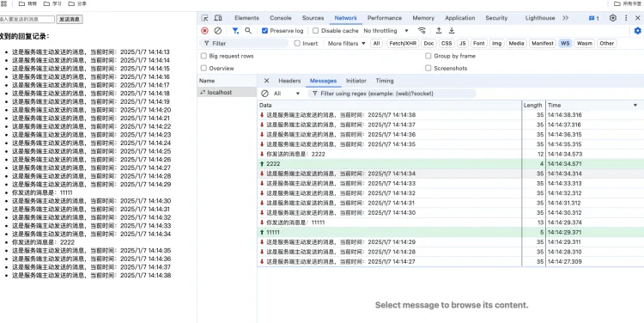The width and height of the screenshot is (644, 323).
Task: Open the All messages type dropdown
Action: tap(287, 94)
